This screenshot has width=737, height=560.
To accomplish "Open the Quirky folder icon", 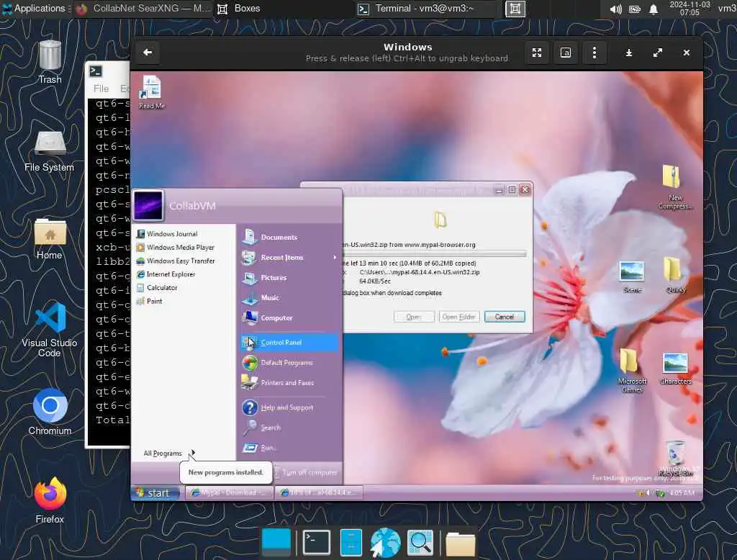I will (675, 275).
